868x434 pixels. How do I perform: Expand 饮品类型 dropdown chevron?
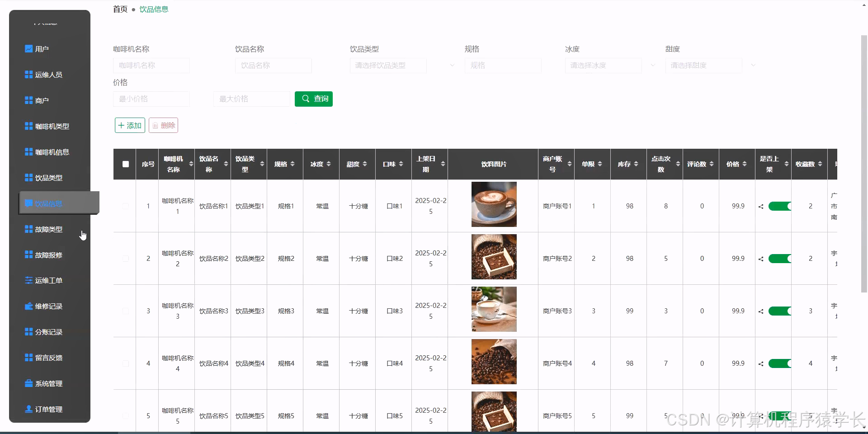coord(452,66)
